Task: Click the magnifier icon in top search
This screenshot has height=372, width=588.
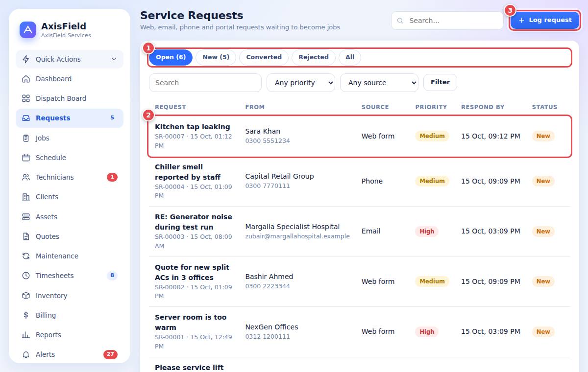Action: click(400, 21)
